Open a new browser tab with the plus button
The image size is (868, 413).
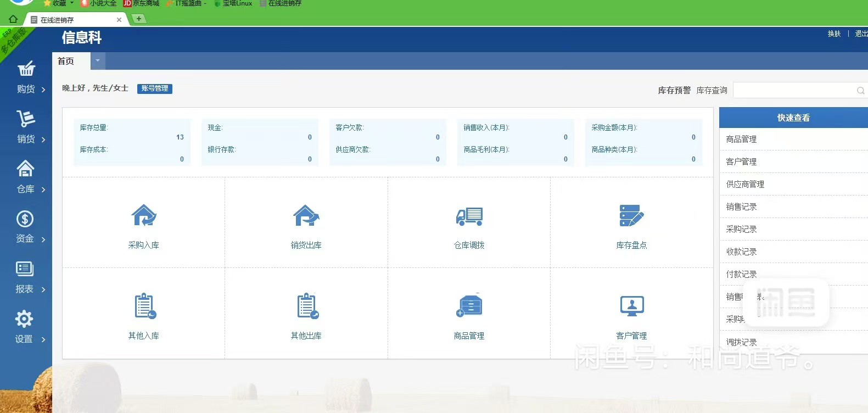pyautogui.click(x=139, y=19)
